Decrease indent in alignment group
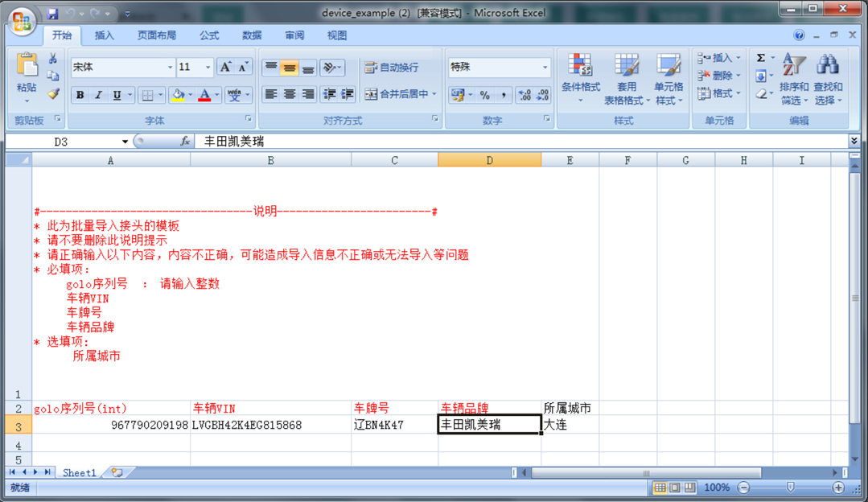This screenshot has height=502, width=868. (329, 94)
